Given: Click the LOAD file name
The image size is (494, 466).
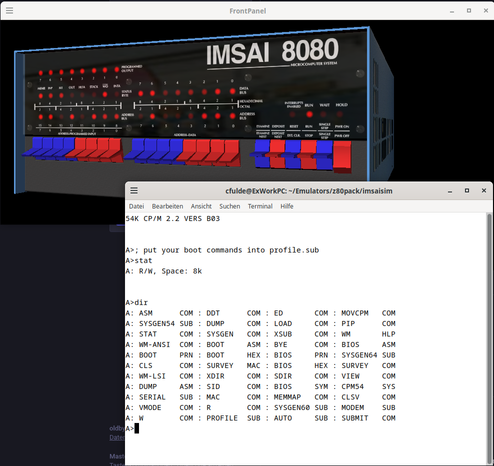Looking at the screenshot, I should tap(283, 324).
